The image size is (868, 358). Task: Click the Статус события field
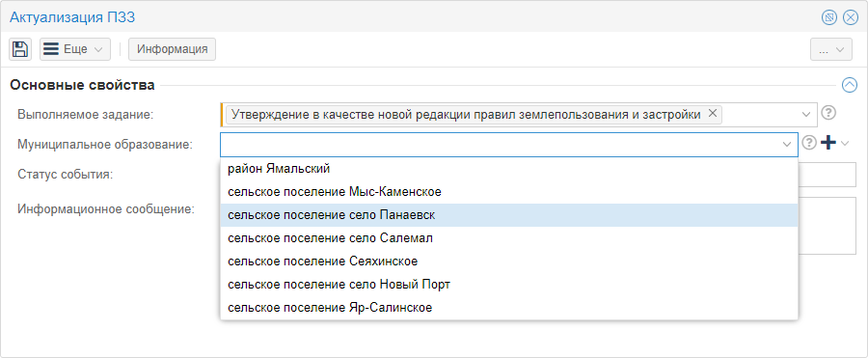pyautogui.click(x=827, y=175)
